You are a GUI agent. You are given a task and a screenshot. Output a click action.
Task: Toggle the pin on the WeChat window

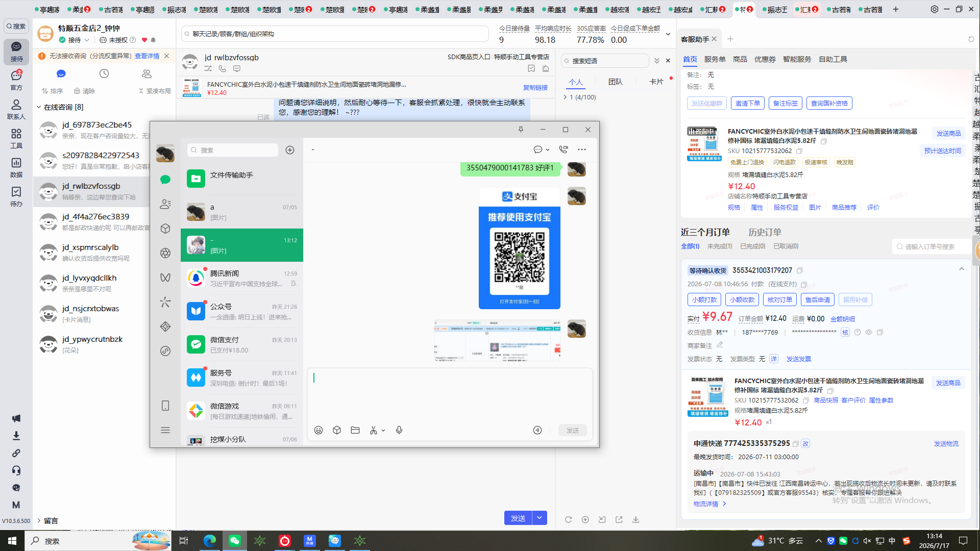coord(521,130)
